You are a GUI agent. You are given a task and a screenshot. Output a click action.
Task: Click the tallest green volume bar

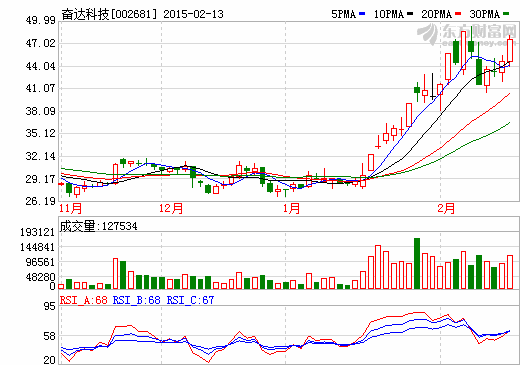pyautogui.click(x=417, y=263)
